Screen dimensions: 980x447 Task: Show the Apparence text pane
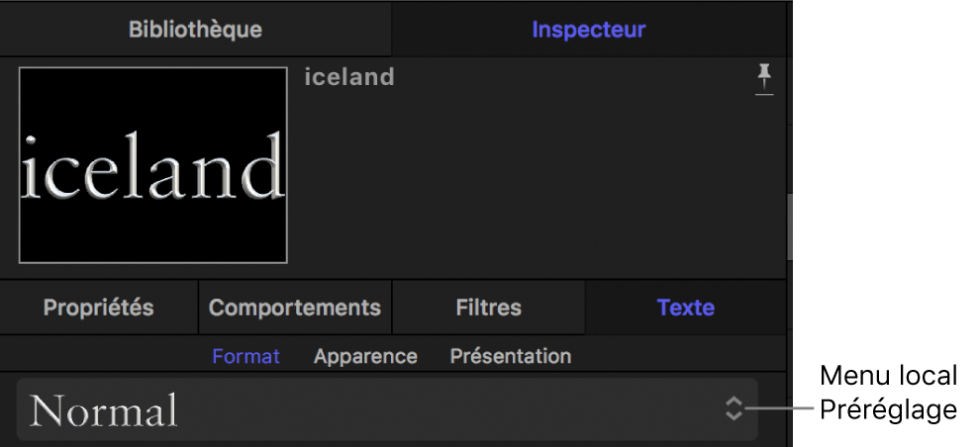tap(365, 356)
